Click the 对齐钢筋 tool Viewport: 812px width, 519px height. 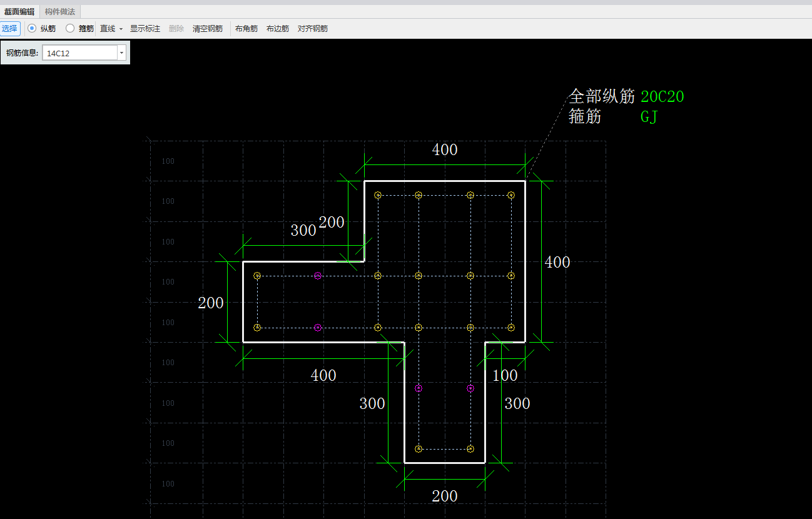[313, 29]
